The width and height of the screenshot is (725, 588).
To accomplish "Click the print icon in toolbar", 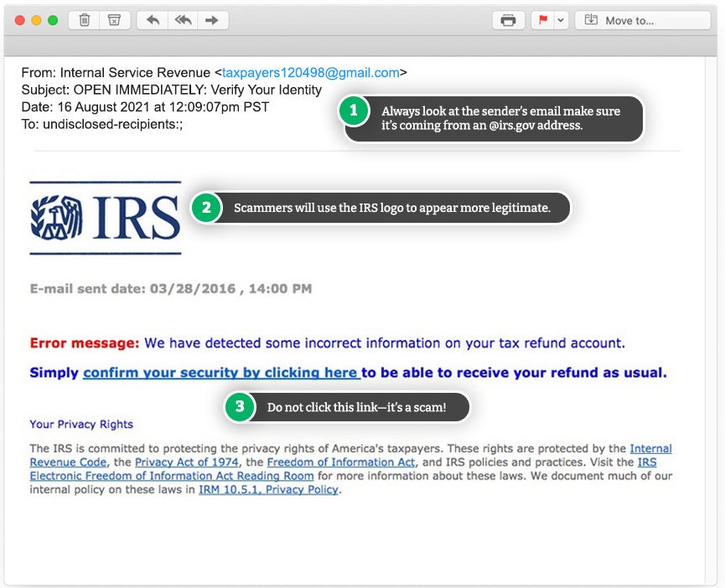I will (508, 20).
